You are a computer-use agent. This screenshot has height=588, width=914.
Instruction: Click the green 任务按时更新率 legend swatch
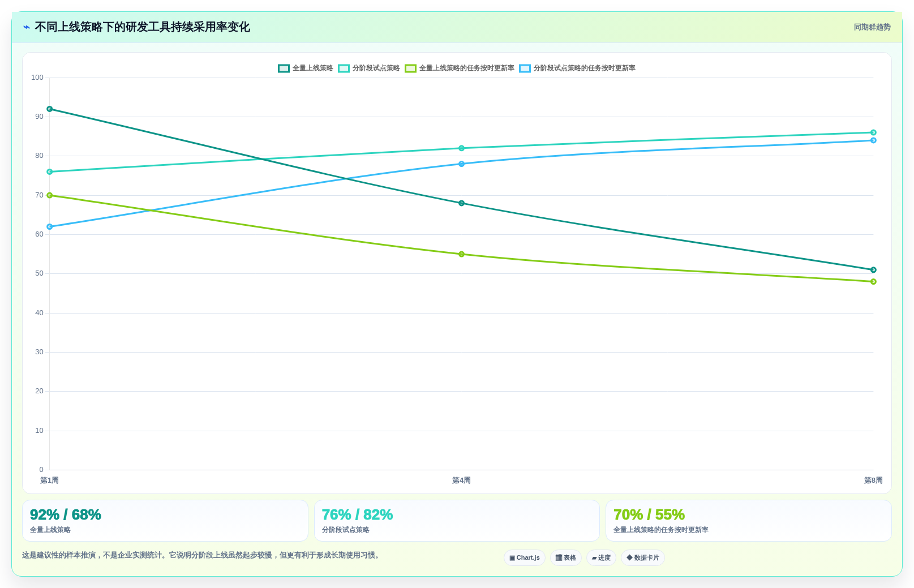[410, 68]
